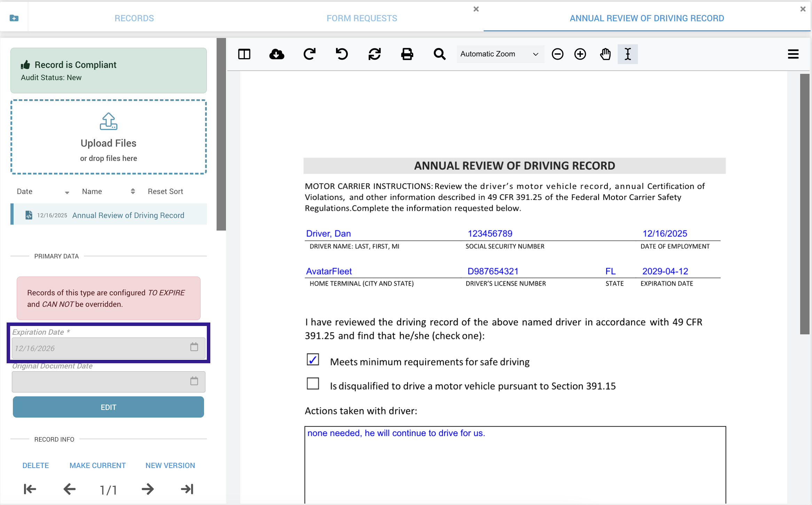Click the cloud download icon

coord(277,54)
